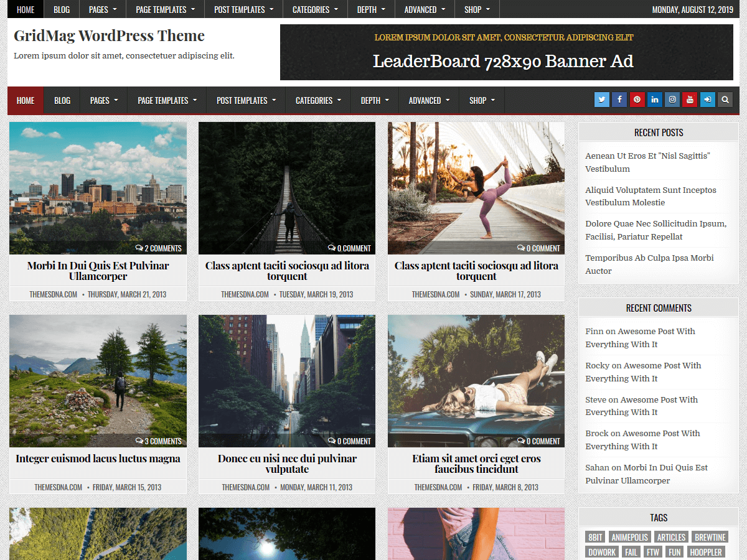Select the Home menu item

pyautogui.click(x=25, y=100)
